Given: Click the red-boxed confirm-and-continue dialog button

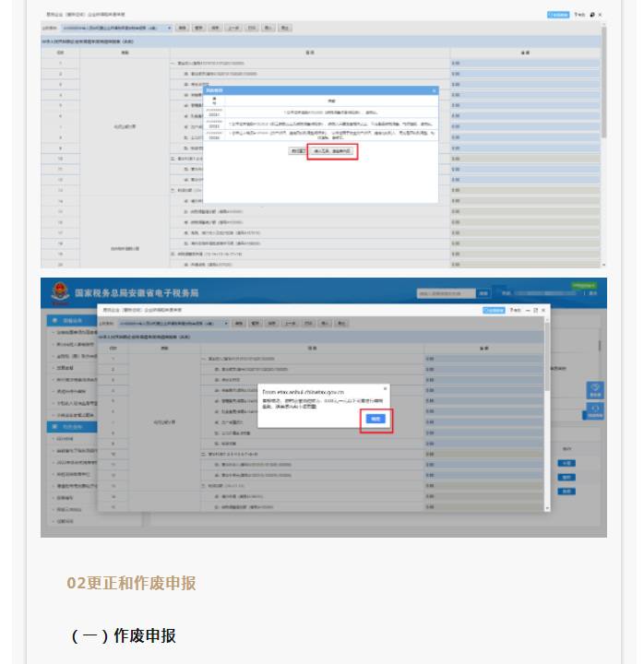Looking at the screenshot, I should pos(332,151).
